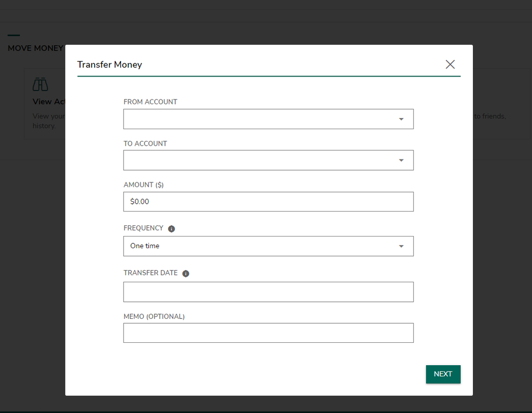
Task: Click inside the Amount field showing $0.00
Action: click(x=269, y=201)
